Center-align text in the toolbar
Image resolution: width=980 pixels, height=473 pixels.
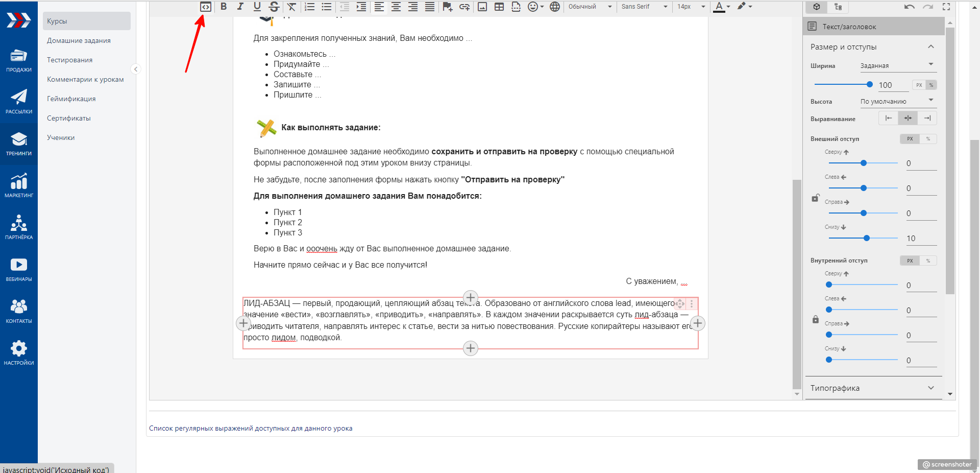[396, 7]
